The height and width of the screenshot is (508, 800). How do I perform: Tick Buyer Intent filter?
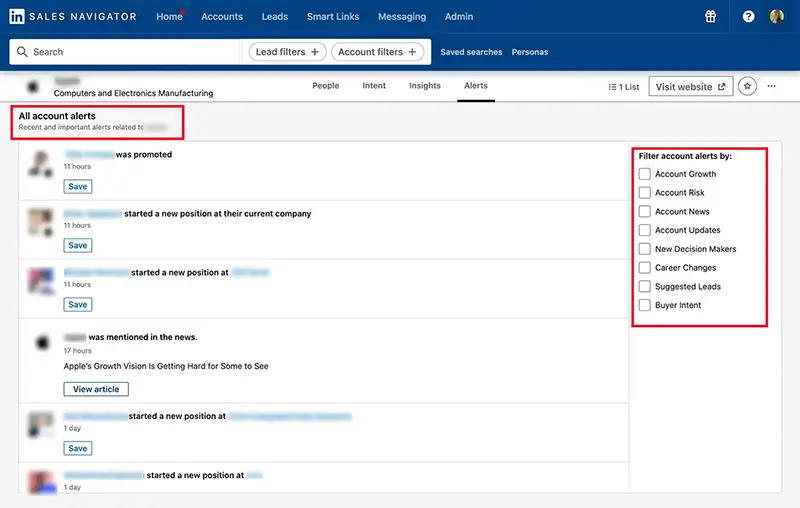pyautogui.click(x=644, y=305)
